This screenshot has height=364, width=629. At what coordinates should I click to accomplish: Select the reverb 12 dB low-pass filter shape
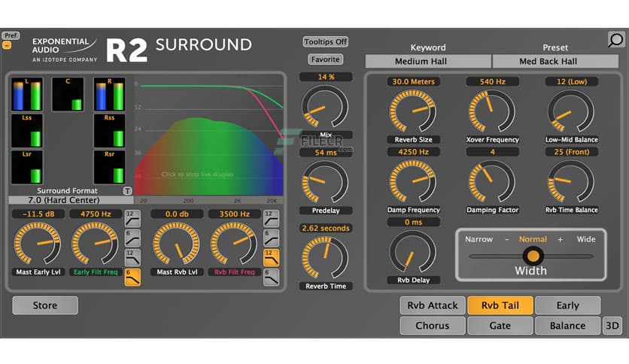[271, 258]
